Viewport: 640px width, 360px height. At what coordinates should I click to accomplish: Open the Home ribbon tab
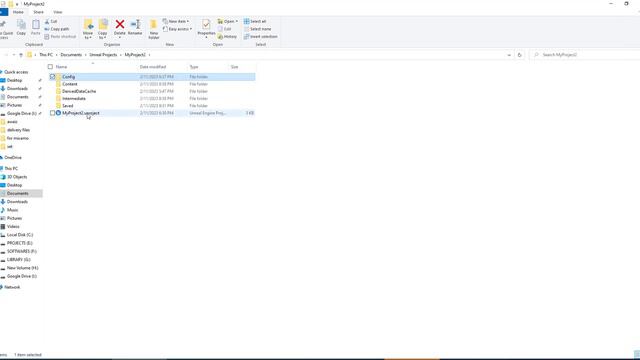18,12
